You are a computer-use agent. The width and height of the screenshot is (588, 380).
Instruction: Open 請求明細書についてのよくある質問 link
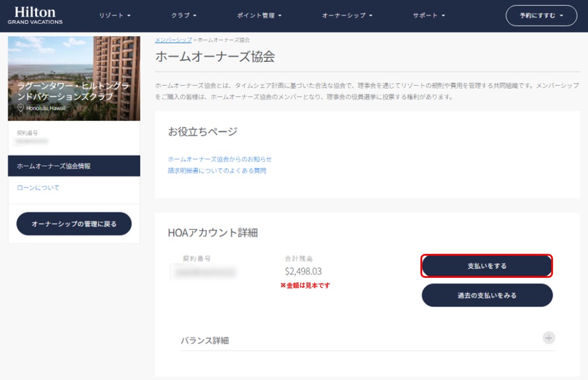(217, 170)
